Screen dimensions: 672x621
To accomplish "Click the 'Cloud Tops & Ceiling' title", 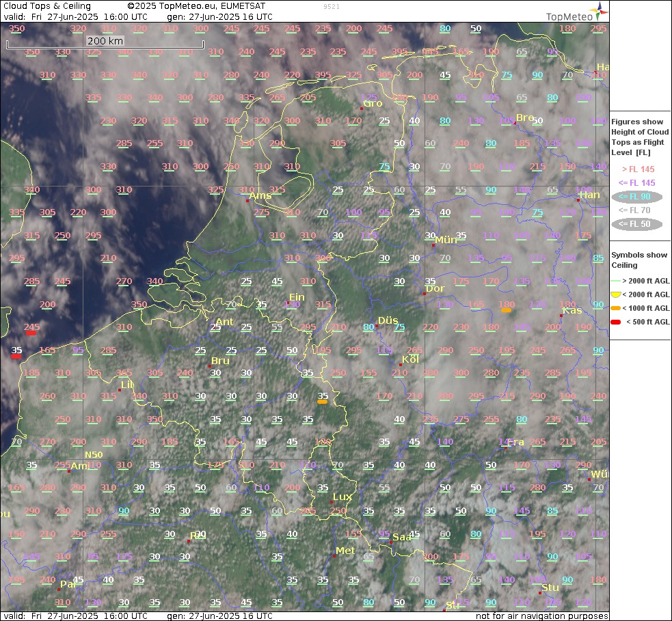I will (47, 6).
